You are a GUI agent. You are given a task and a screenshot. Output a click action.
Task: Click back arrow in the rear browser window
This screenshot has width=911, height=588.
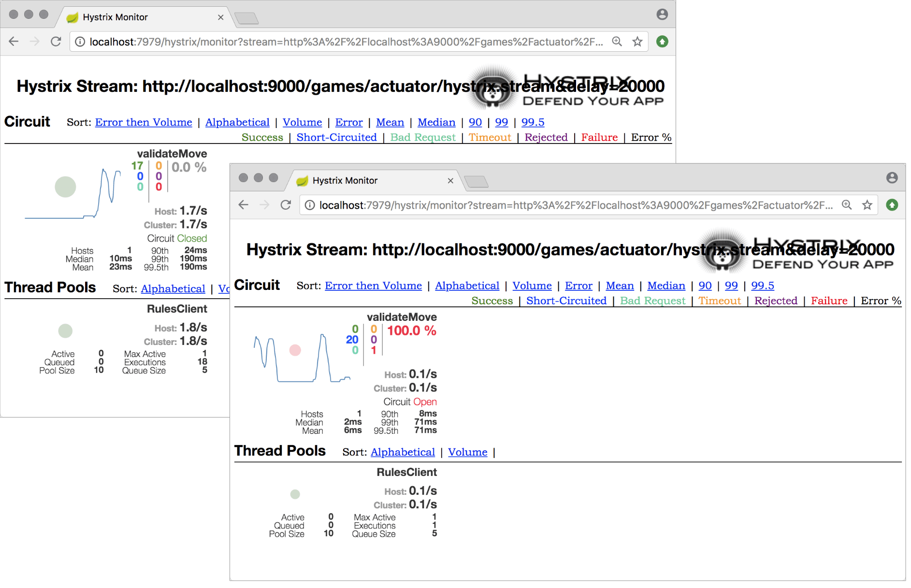tap(14, 42)
